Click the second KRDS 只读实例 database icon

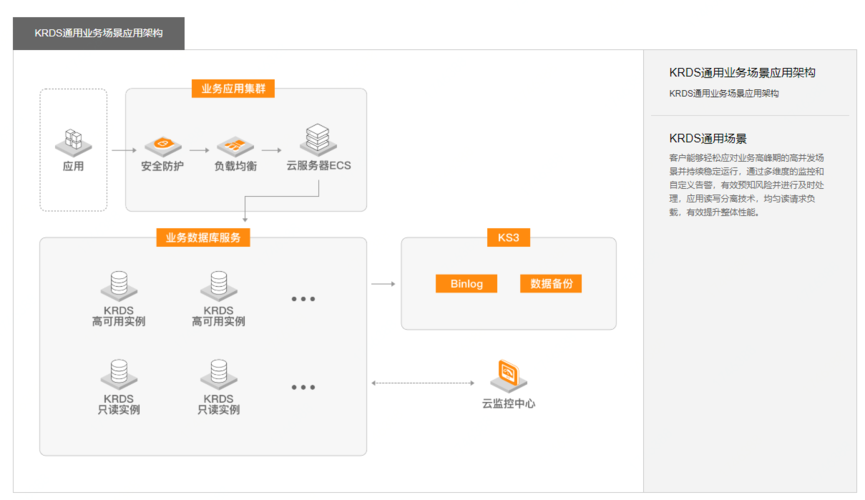point(218,374)
